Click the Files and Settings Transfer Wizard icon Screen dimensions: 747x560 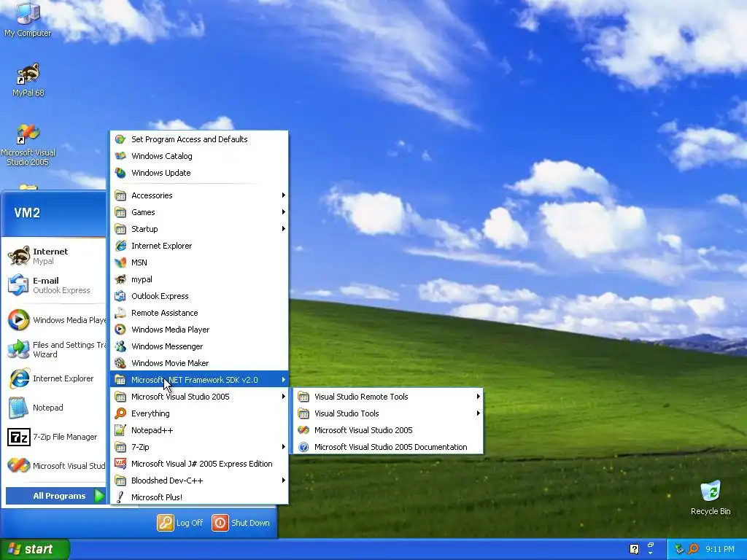pos(18,349)
